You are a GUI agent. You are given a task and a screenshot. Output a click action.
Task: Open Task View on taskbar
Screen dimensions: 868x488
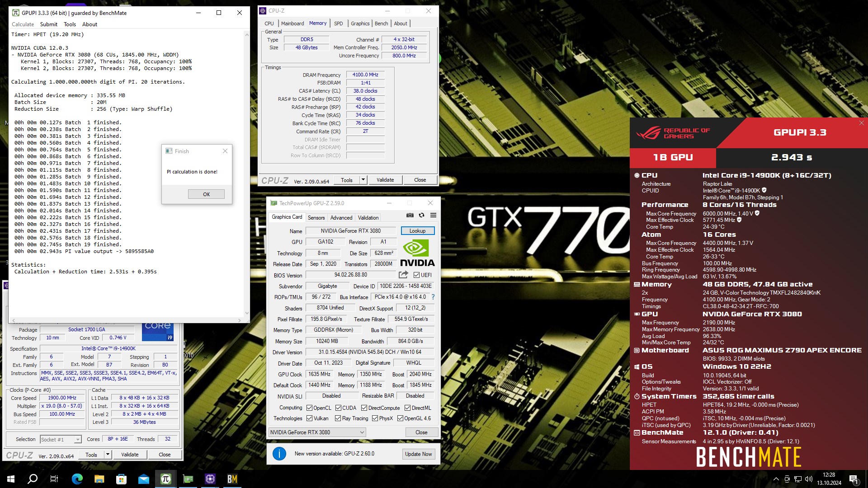pyautogui.click(x=54, y=479)
